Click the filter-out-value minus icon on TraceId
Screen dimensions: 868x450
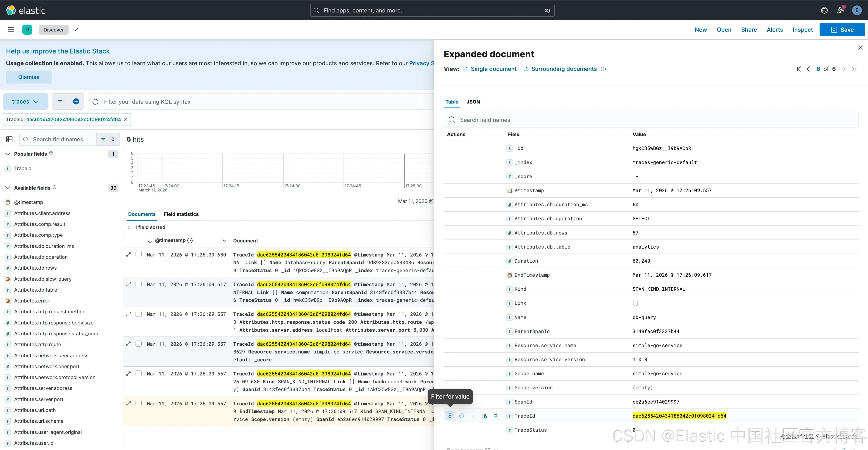[x=462, y=416]
